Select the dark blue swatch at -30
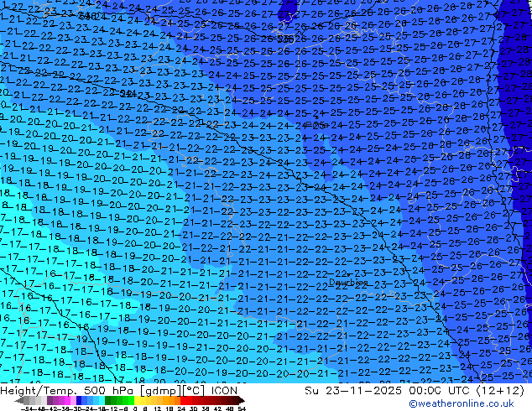The image size is (532, 411). pyautogui.click(x=79, y=400)
